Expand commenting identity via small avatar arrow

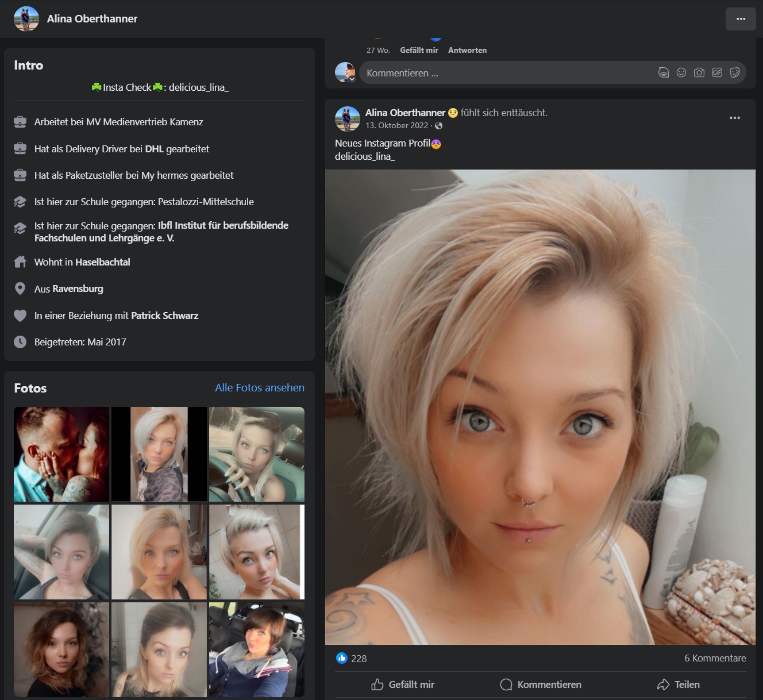[x=352, y=79]
